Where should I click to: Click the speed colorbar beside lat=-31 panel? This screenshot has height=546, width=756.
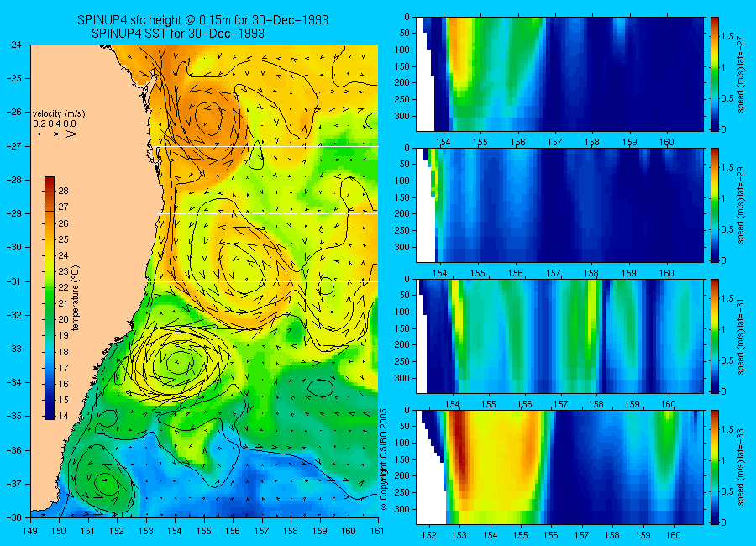point(715,336)
